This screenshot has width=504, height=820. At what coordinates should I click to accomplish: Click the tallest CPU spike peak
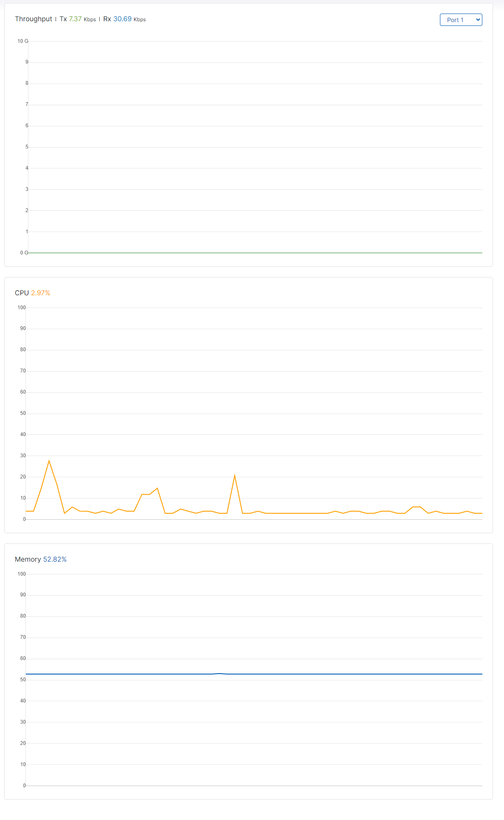(49, 461)
